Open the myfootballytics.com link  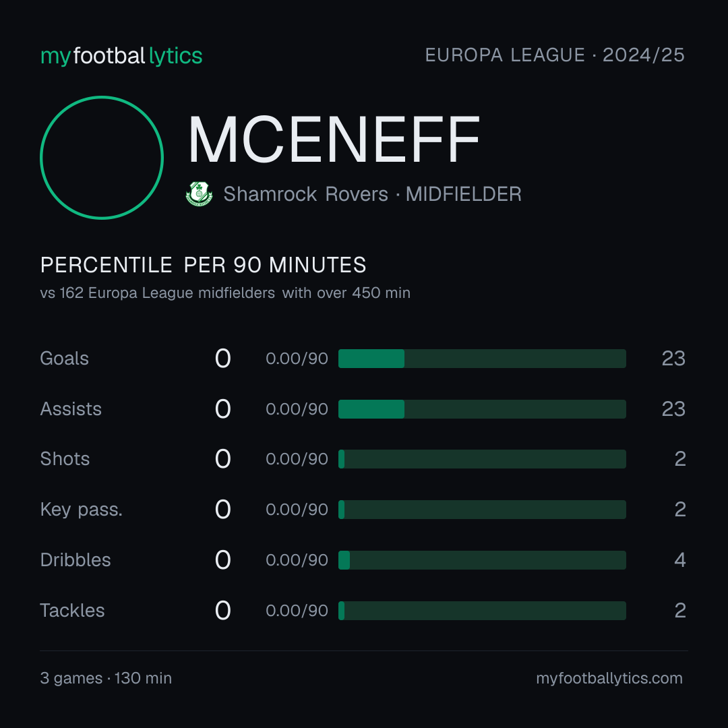(609, 678)
